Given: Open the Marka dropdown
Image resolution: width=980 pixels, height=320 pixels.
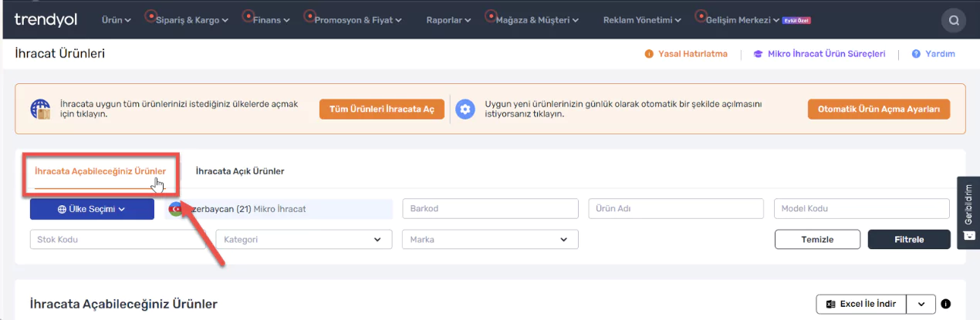Looking at the screenshot, I should (489, 240).
